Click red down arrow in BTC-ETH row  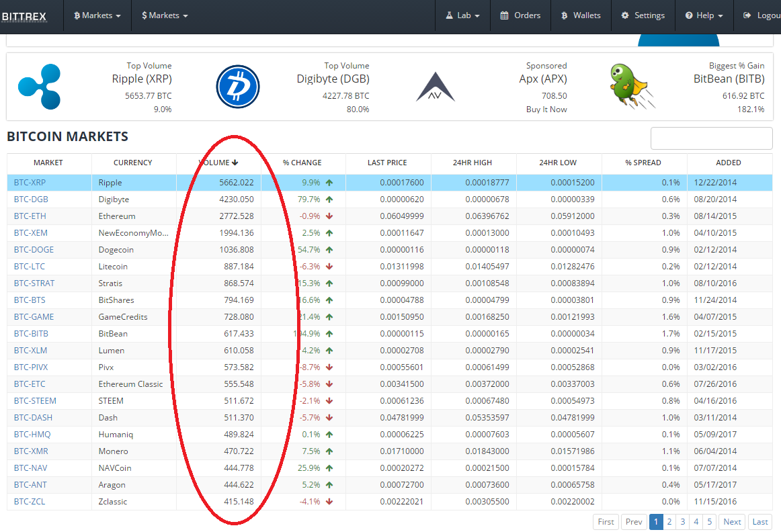pos(329,216)
